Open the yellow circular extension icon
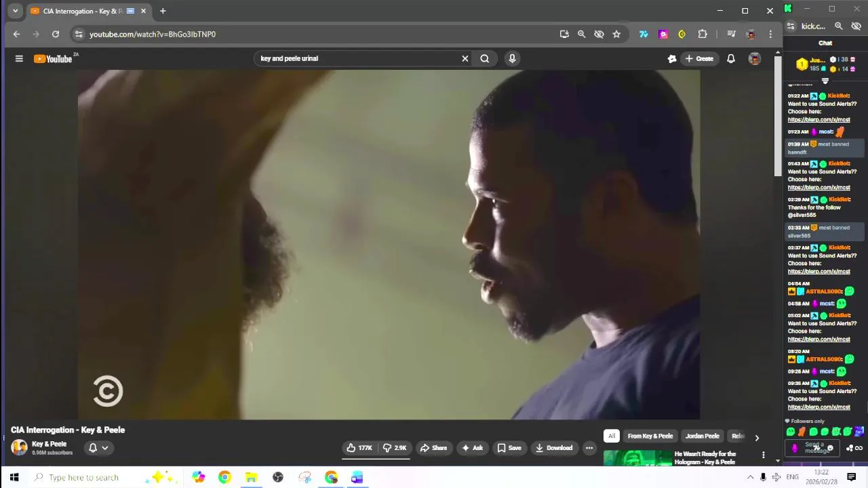The height and width of the screenshot is (488, 868). pyautogui.click(x=682, y=34)
